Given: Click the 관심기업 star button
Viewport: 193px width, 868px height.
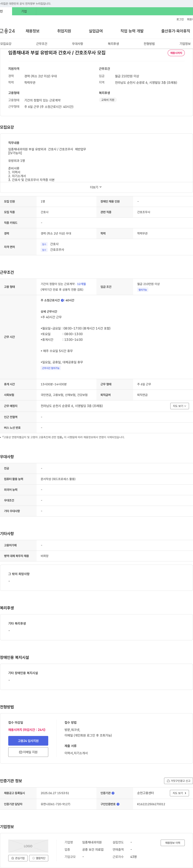Looking at the screenshot, I should [x=18, y=858].
